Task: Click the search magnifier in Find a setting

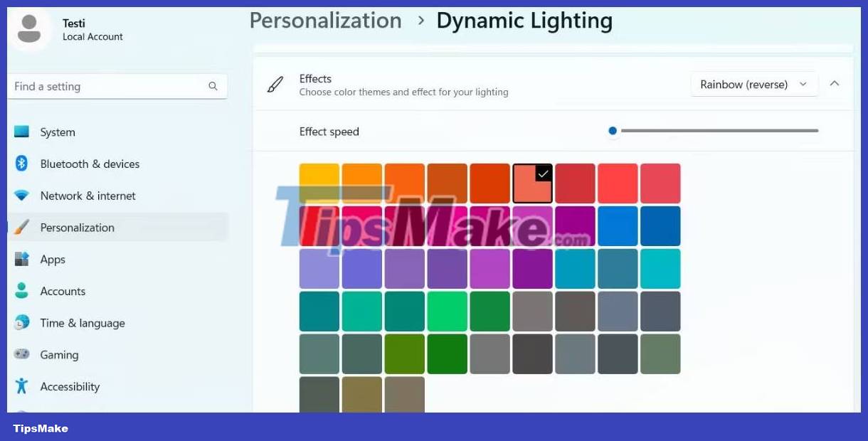Action: coord(213,85)
